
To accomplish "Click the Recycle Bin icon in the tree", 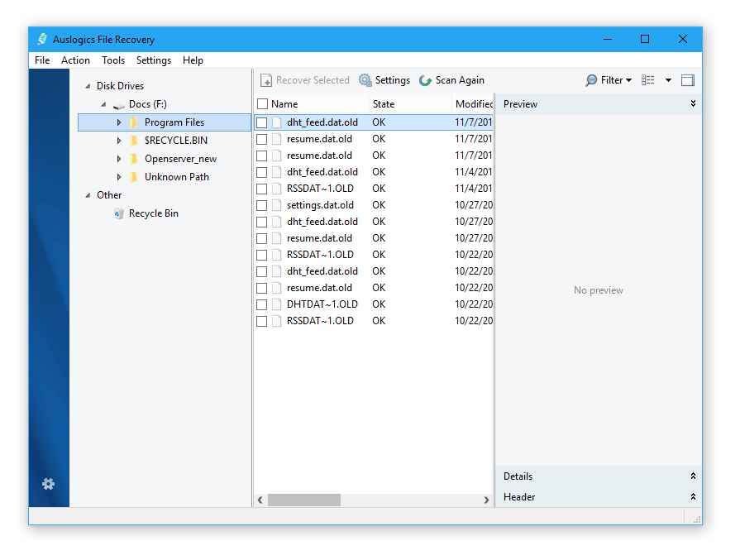I will point(119,214).
